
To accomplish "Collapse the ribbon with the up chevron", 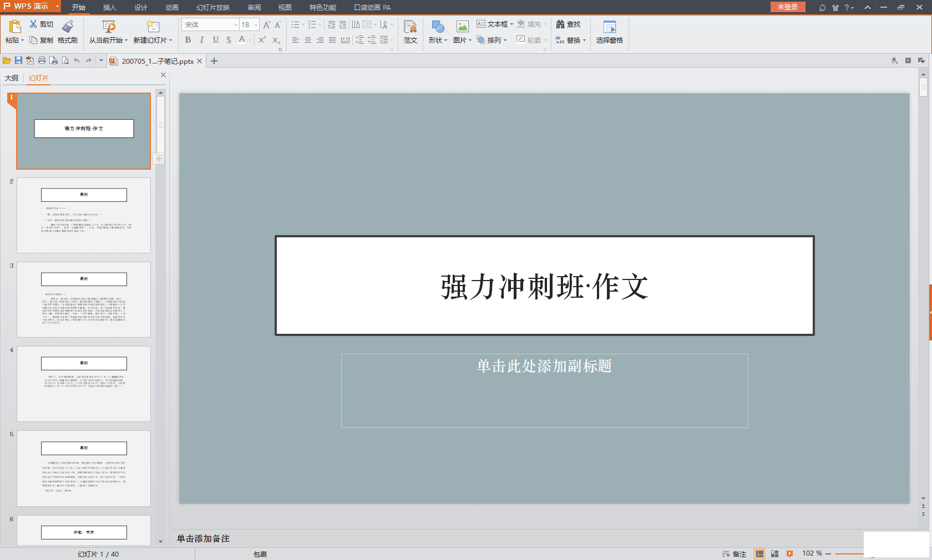I will [x=868, y=7].
